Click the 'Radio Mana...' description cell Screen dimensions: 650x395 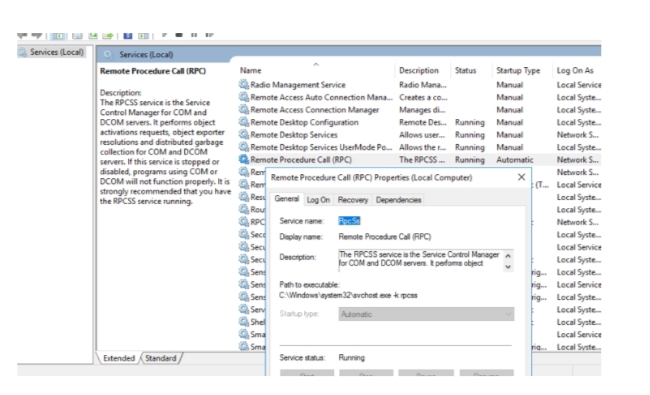pos(423,85)
